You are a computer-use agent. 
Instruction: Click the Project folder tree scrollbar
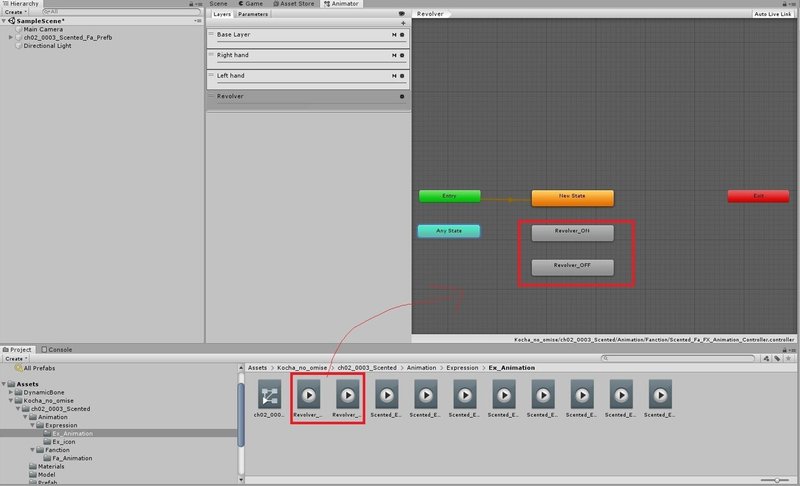click(241, 415)
